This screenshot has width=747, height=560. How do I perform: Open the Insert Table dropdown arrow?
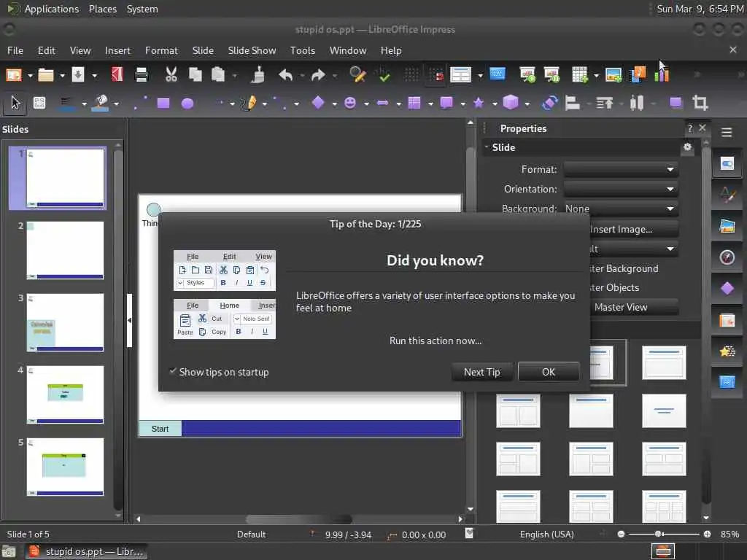[596, 75]
